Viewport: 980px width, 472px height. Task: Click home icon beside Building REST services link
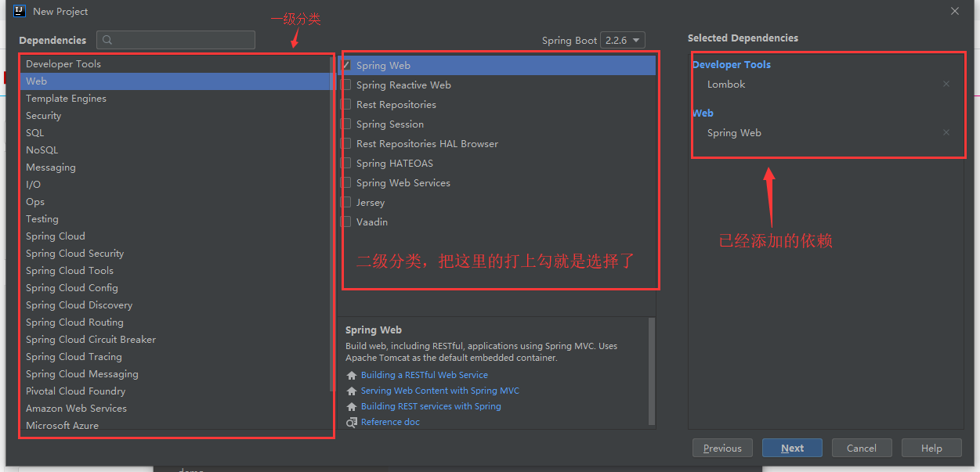(352, 406)
